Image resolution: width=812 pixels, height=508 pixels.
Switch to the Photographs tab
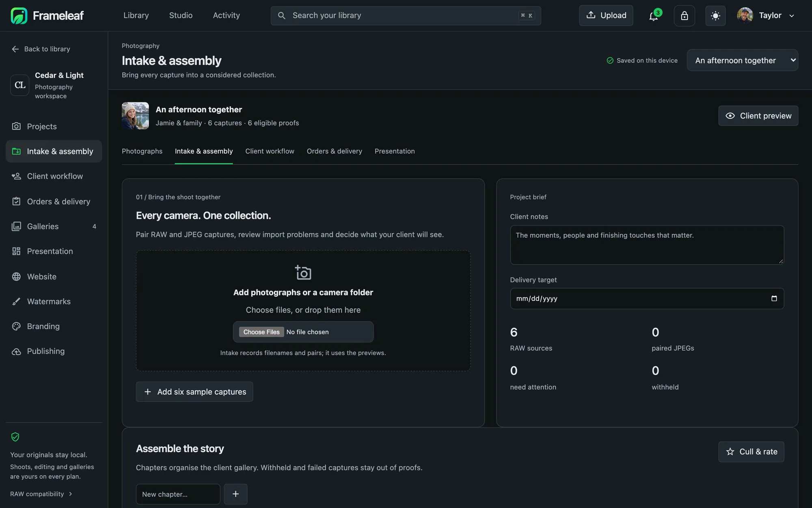point(142,151)
